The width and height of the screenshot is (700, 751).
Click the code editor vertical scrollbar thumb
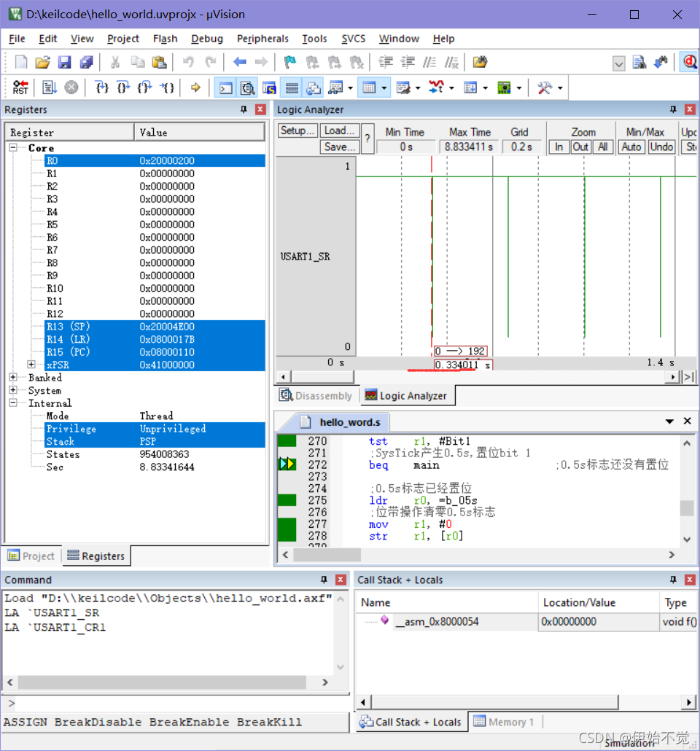click(x=687, y=507)
